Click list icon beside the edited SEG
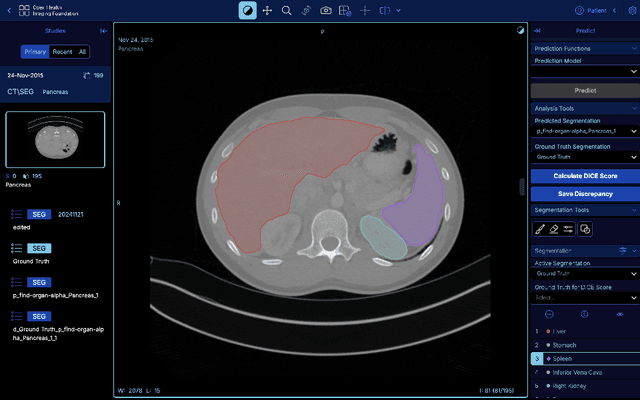 16,214
